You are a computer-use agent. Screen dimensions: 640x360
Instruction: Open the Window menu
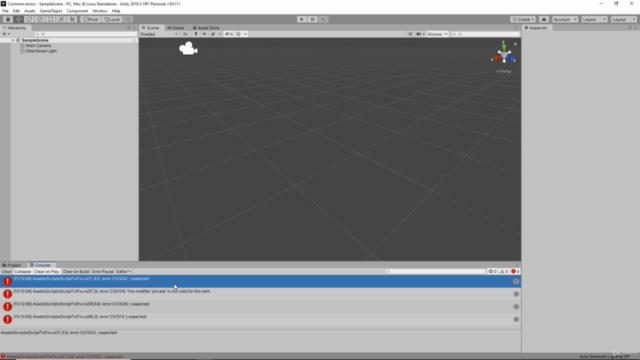click(100, 11)
